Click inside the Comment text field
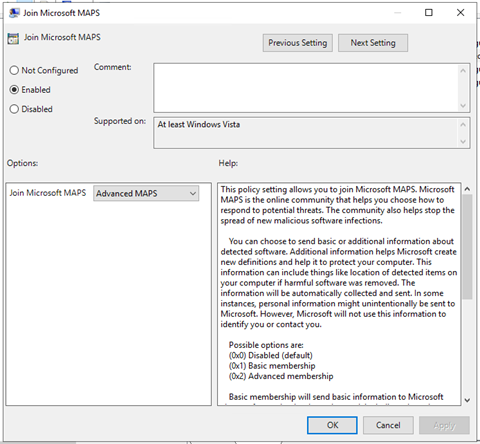 pyautogui.click(x=306, y=88)
